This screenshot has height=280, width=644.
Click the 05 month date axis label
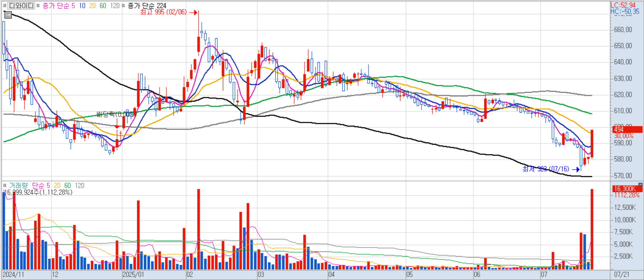(x=409, y=275)
